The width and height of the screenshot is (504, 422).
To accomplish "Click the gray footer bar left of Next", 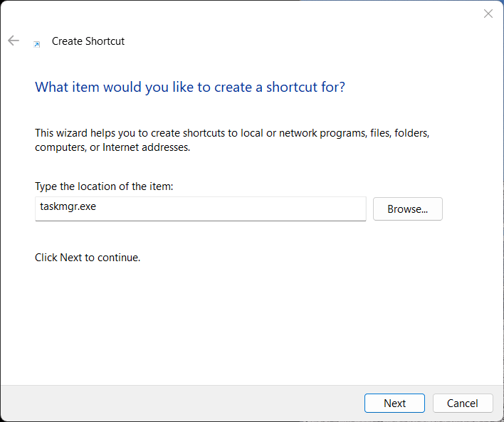I will pyautogui.click(x=178, y=403).
